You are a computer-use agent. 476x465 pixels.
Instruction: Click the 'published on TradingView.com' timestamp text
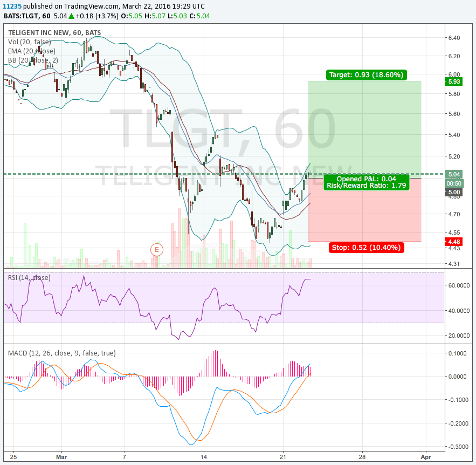(114, 6)
